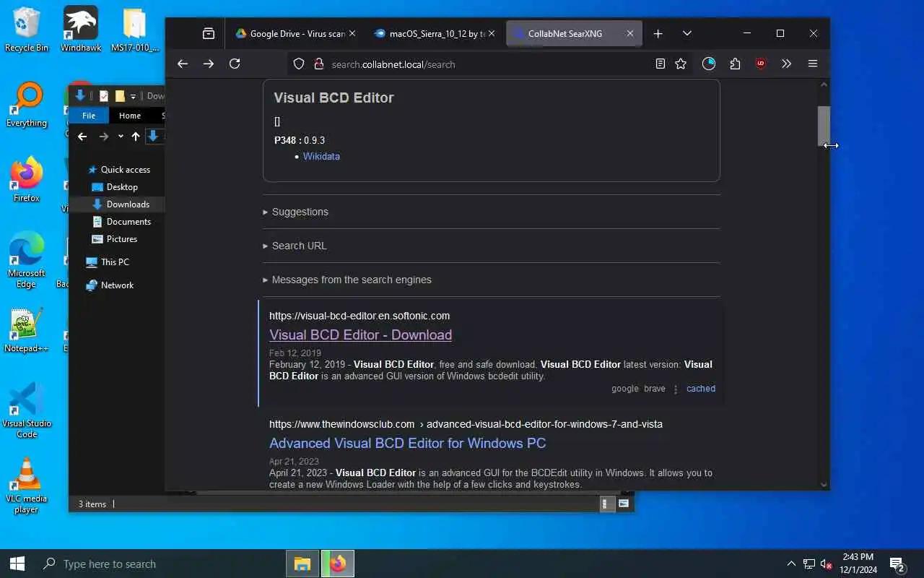Image resolution: width=924 pixels, height=578 pixels.
Task: Expand the Suggestions section
Action: coord(296,212)
